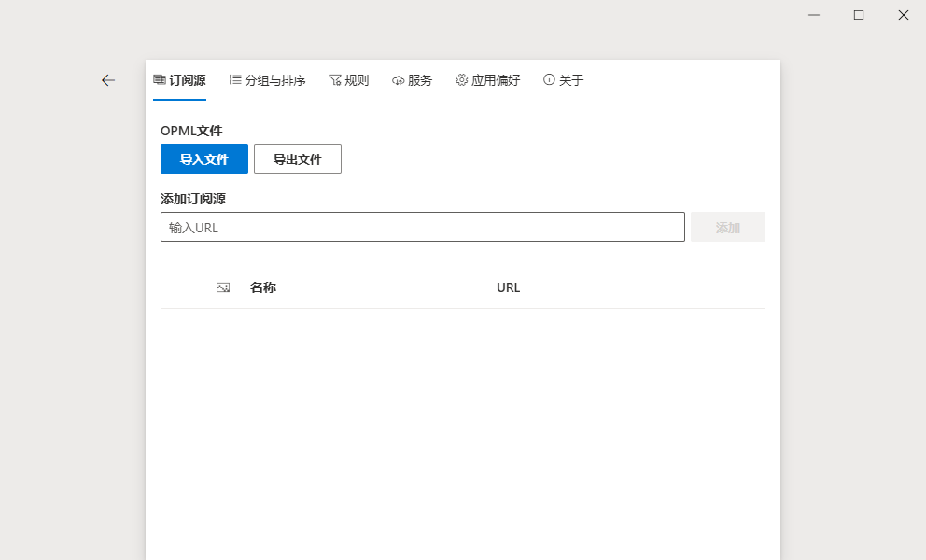Click inside the 输入URL input field
This screenshot has width=926, height=560.
pos(422,227)
